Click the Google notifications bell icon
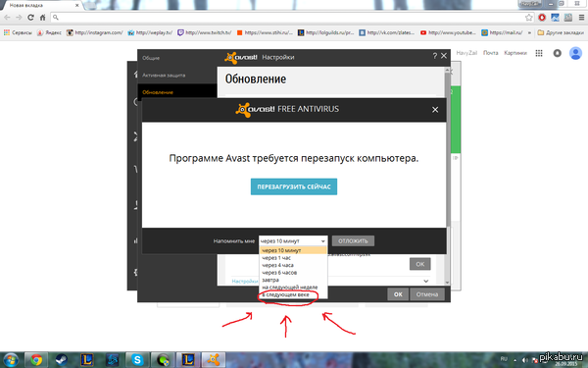 [x=558, y=53]
